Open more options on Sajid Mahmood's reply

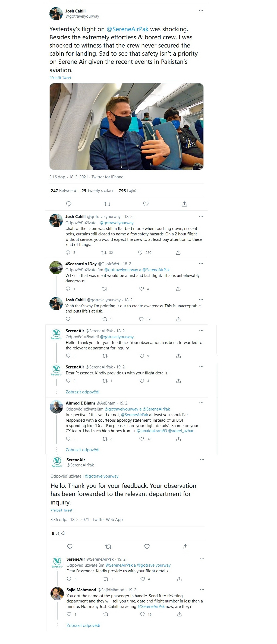pyautogui.click(x=202, y=590)
